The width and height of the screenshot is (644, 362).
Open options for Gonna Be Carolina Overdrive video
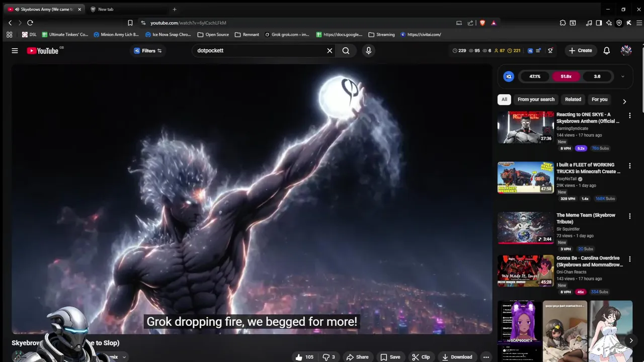coord(629,259)
